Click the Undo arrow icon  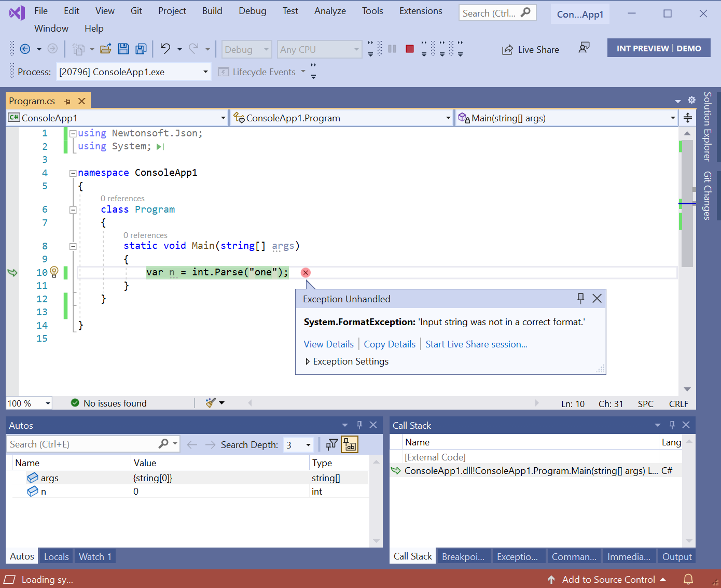pyautogui.click(x=165, y=49)
